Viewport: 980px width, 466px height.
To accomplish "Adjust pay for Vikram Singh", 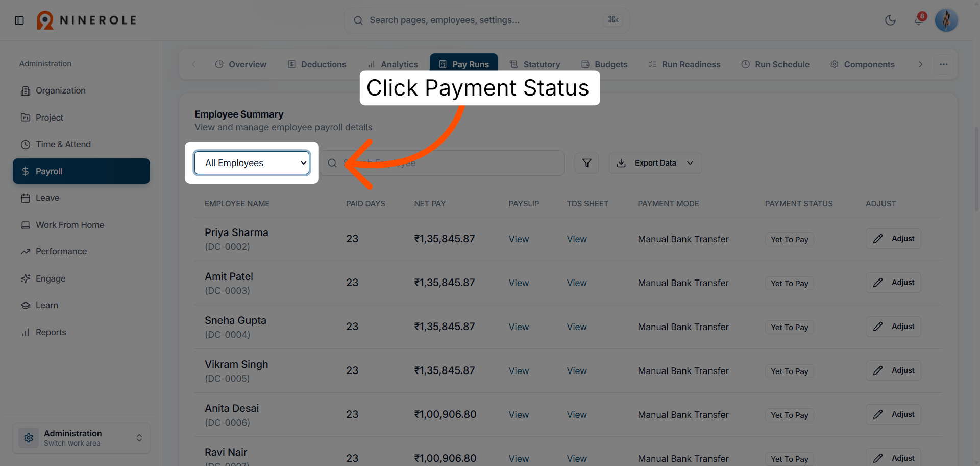I will tap(893, 370).
